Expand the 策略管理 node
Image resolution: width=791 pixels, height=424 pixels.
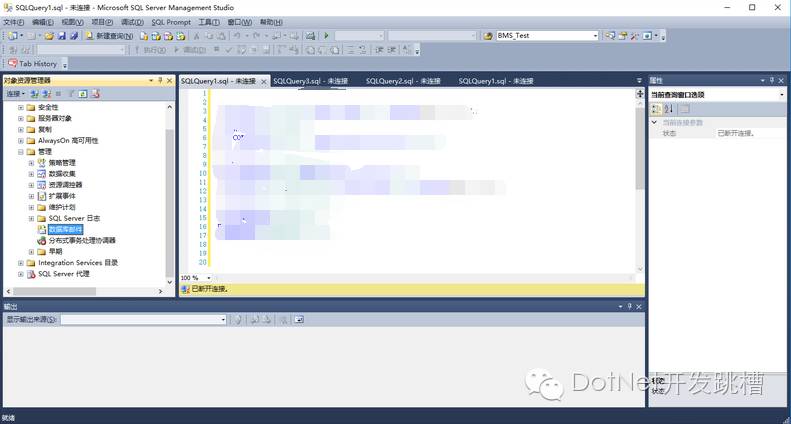click(x=31, y=163)
